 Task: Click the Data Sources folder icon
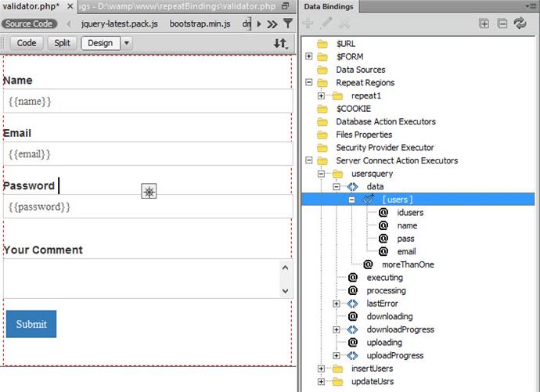(x=322, y=70)
